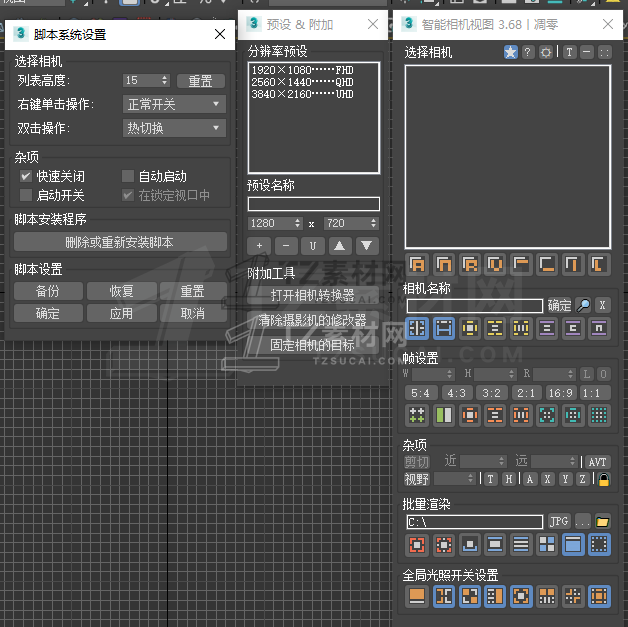Click the 应用 apply button
Viewport: 628px width, 627px height.
121,313
